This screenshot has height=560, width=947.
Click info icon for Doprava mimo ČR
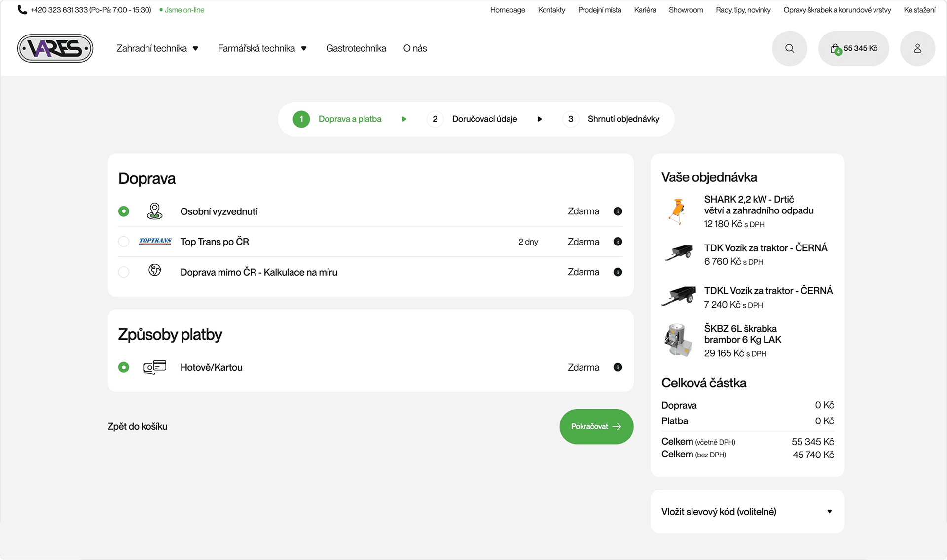pyautogui.click(x=618, y=272)
